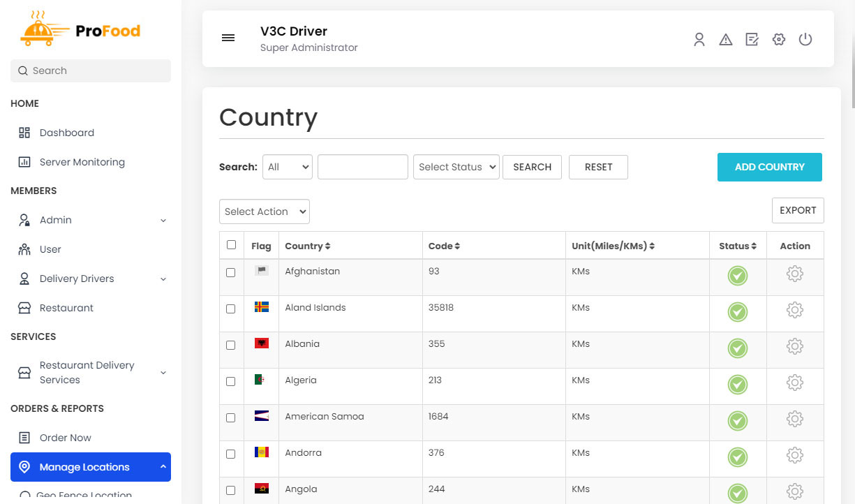Focus the sidebar Search field
Image resolution: width=855 pixels, height=504 pixels.
(91, 71)
